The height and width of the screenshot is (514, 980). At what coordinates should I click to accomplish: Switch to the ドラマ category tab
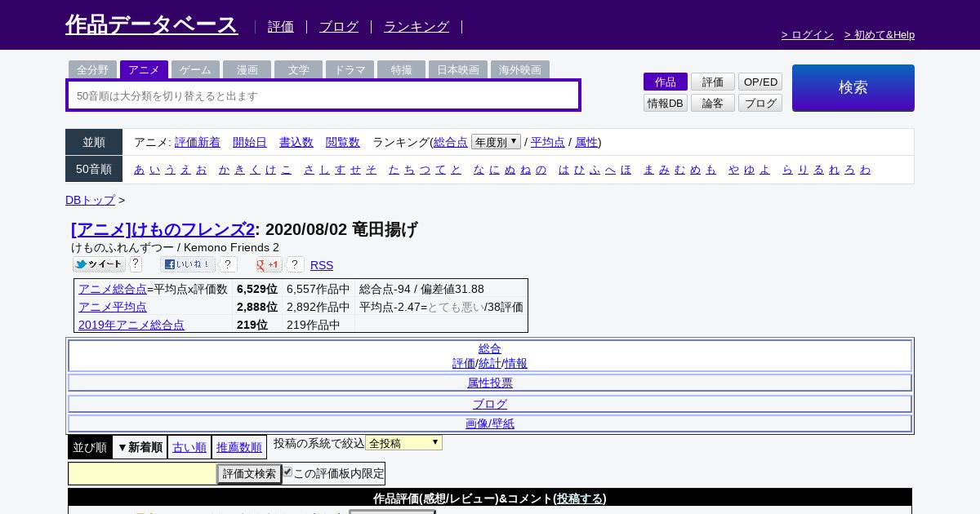[350, 69]
